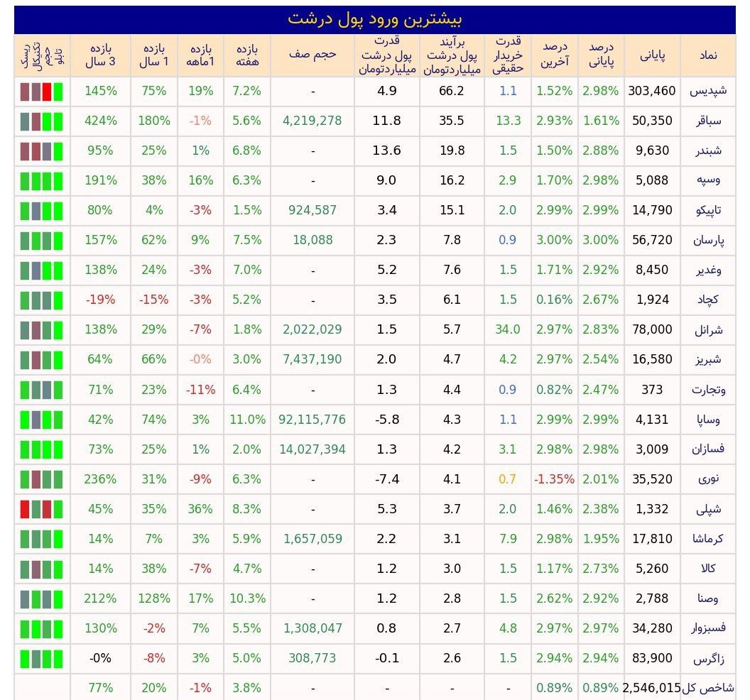Sort by the نماد column header
The height and width of the screenshot is (700, 750).
click(708, 55)
